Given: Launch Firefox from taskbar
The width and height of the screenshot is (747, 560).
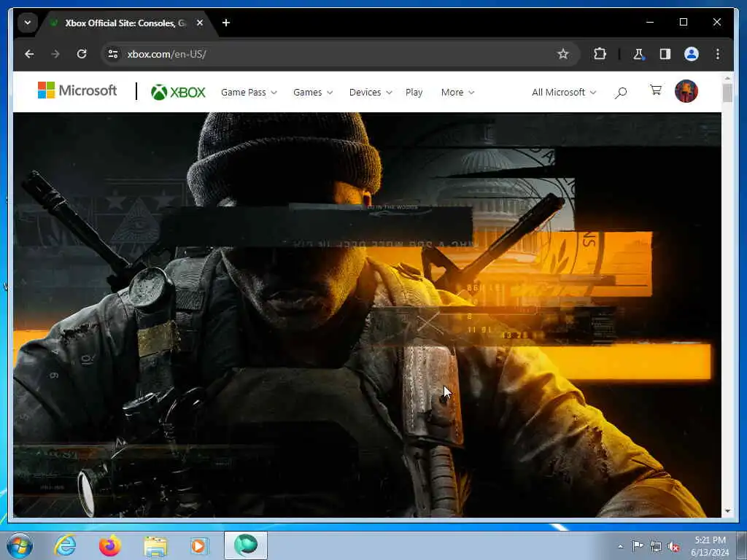Looking at the screenshot, I should pyautogui.click(x=110, y=545).
